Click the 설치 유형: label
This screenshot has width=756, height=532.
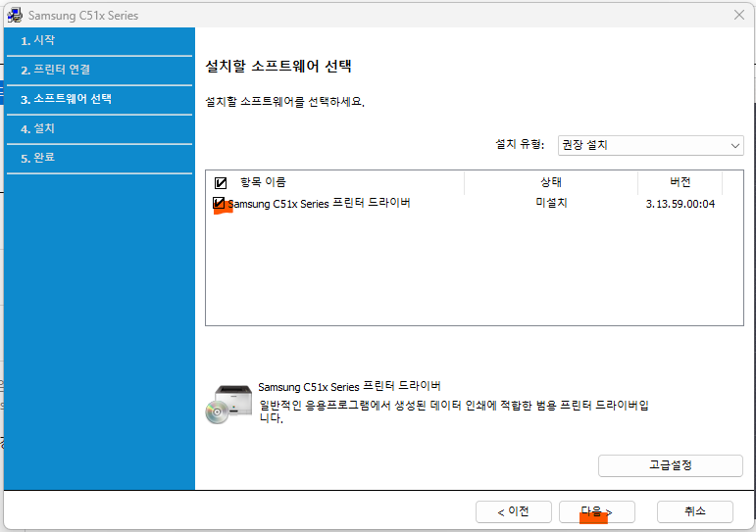pyautogui.click(x=520, y=144)
